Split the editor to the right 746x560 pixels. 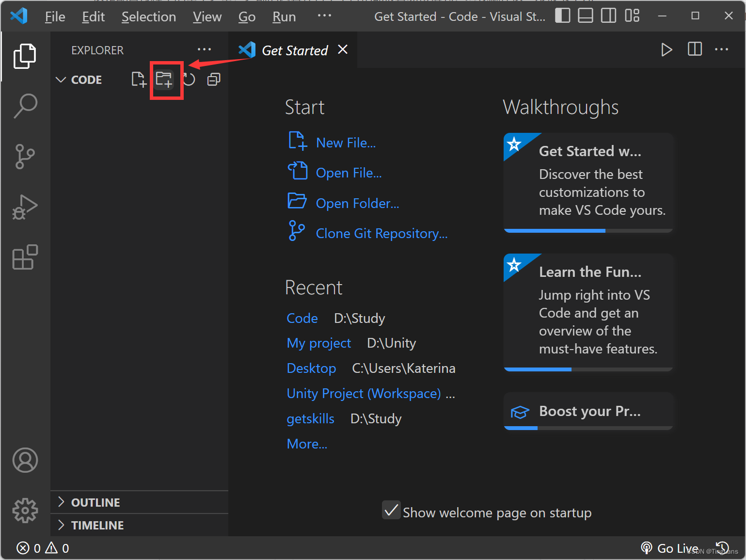point(695,49)
